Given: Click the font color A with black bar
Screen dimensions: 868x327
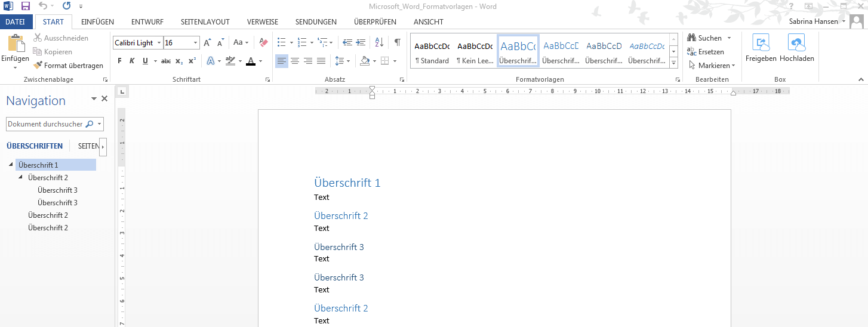Looking at the screenshot, I should (x=251, y=61).
